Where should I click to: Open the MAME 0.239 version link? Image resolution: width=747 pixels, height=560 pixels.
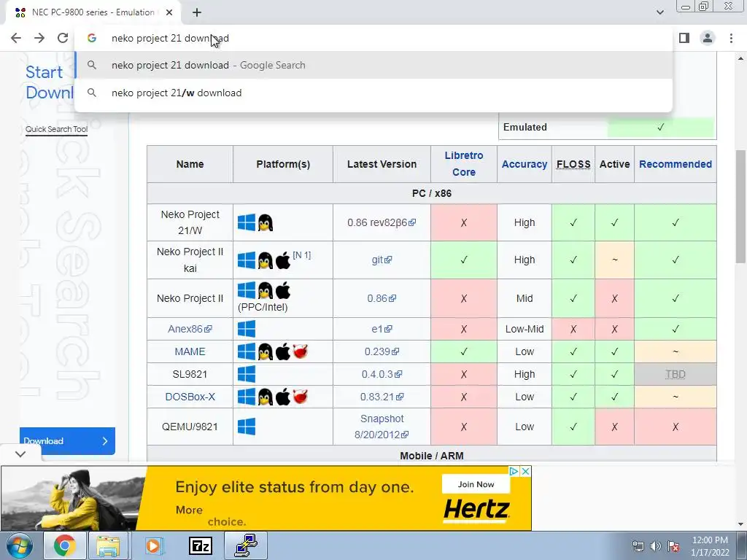tap(381, 351)
